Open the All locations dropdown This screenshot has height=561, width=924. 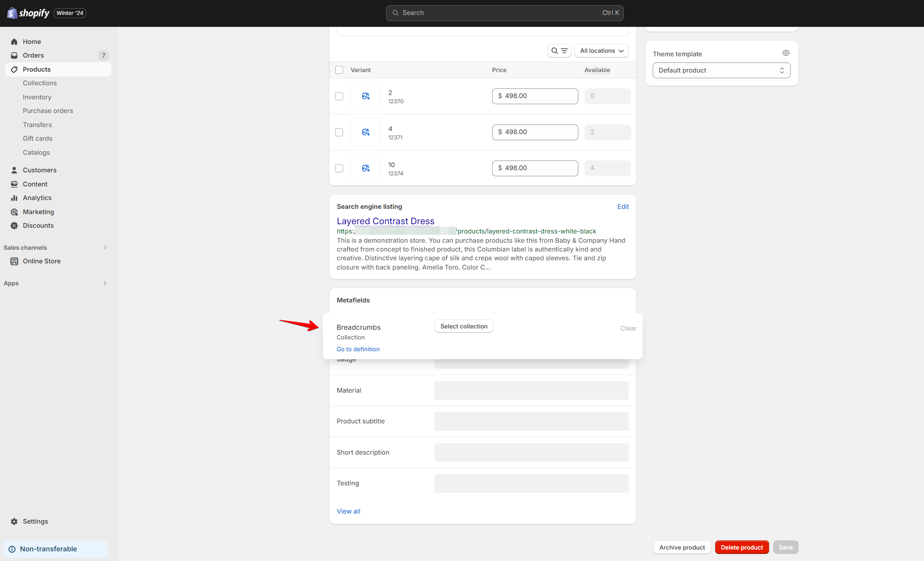[x=602, y=51]
